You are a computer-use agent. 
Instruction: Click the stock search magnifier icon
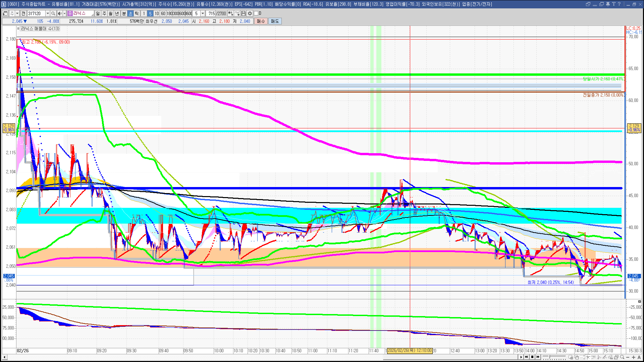(53, 13)
